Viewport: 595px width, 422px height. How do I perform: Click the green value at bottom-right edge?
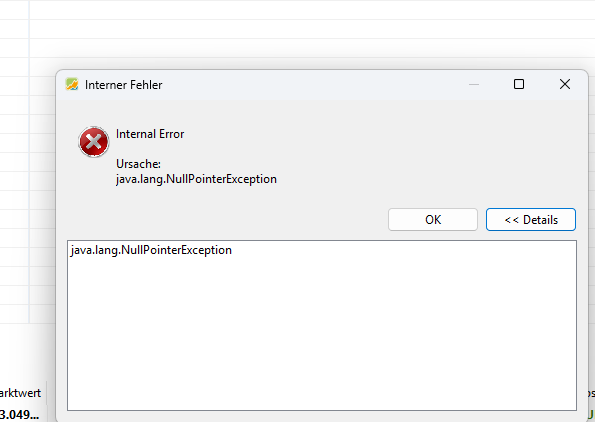click(x=592, y=414)
